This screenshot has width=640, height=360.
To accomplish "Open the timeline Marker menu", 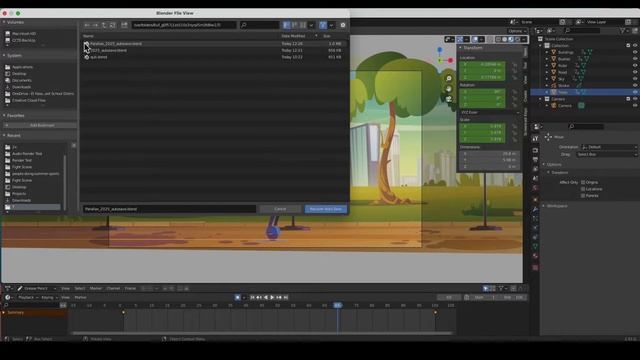I will click(x=80, y=298).
